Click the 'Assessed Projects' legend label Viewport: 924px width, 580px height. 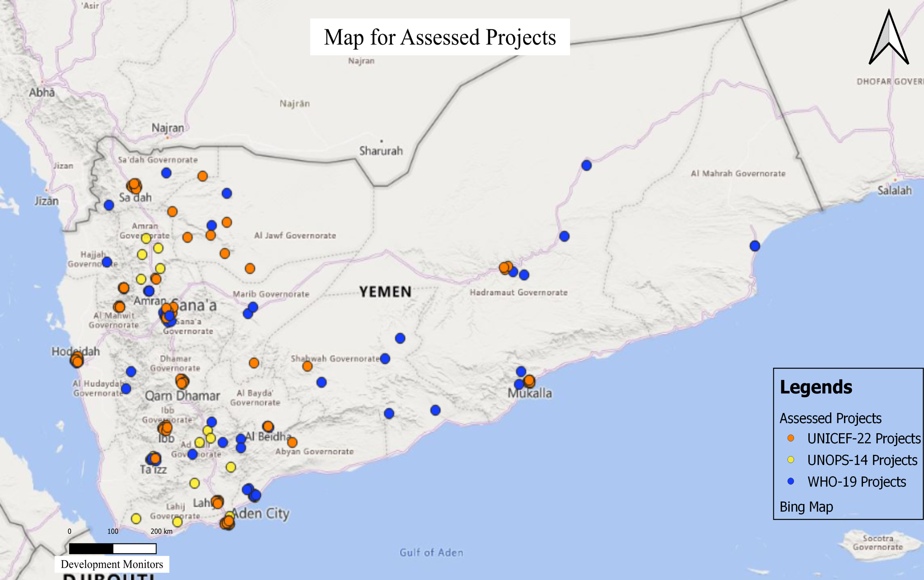pos(830,418)
